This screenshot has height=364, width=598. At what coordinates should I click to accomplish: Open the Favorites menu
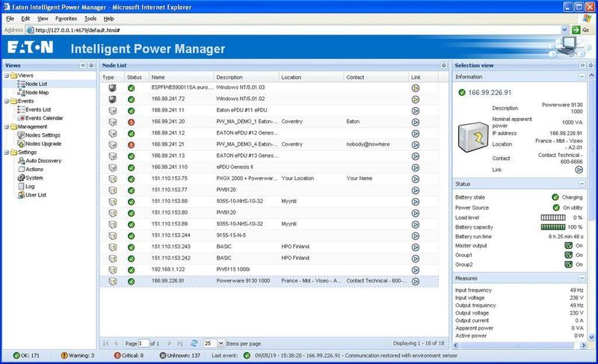pyautogui.click(x=66, y=18)
